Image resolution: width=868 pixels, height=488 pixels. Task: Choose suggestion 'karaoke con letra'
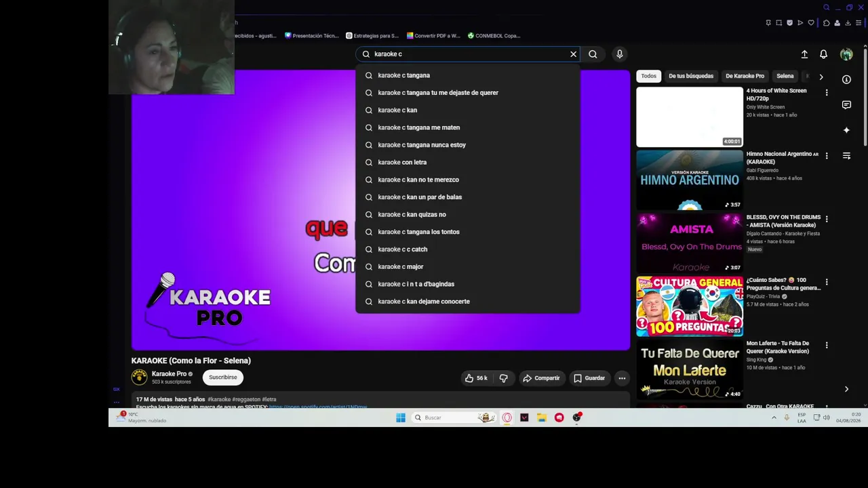click(468, 162)
